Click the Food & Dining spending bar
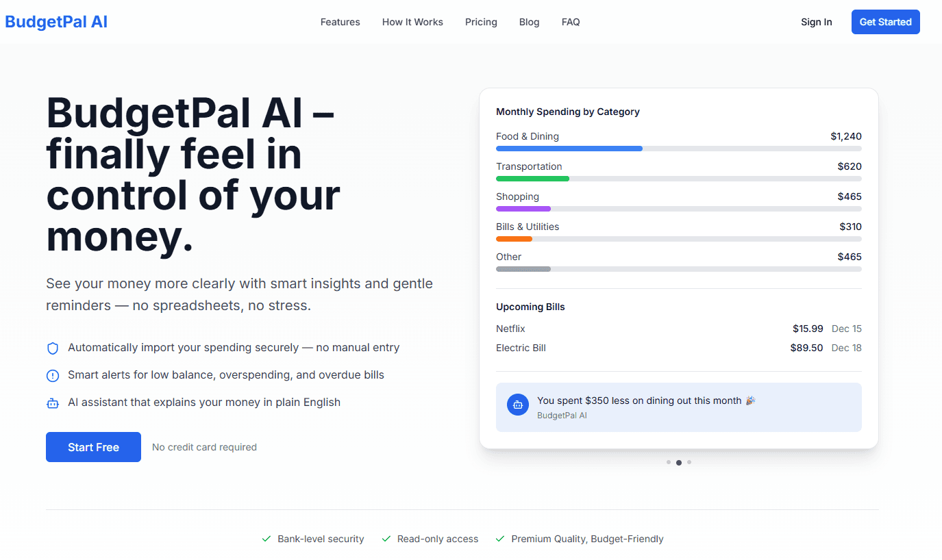Screen dimensions: 942x560 tap(678, 149)
